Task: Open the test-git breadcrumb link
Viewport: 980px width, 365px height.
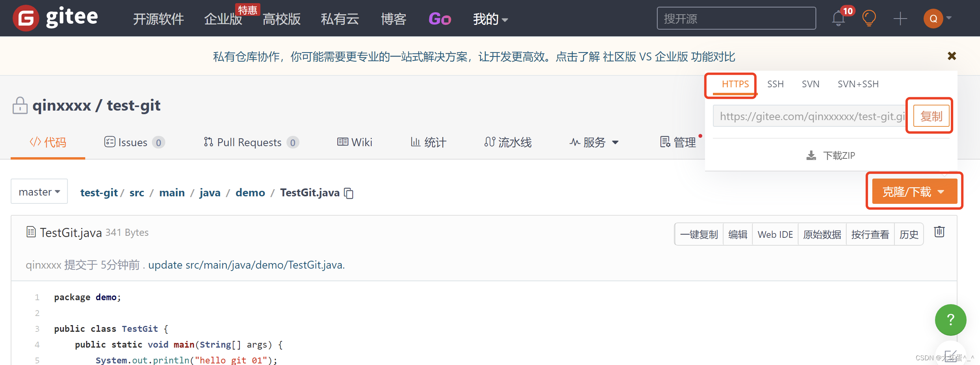Action: pyautogui.click(x=99, y=192)
